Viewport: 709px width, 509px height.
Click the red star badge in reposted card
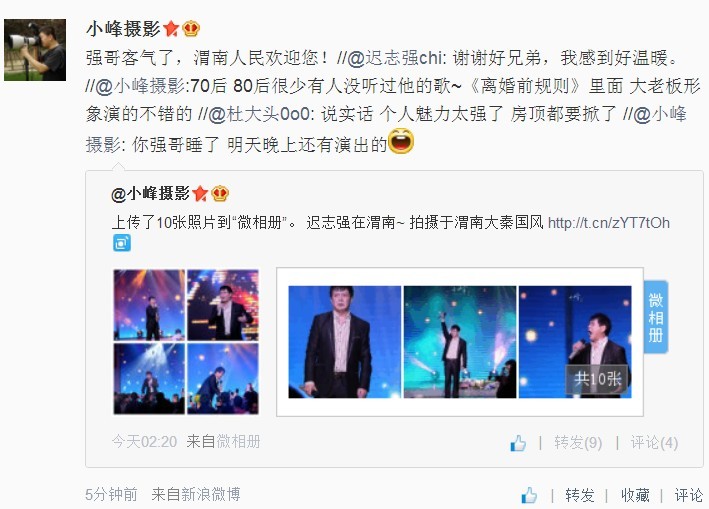tap(200, 194)
